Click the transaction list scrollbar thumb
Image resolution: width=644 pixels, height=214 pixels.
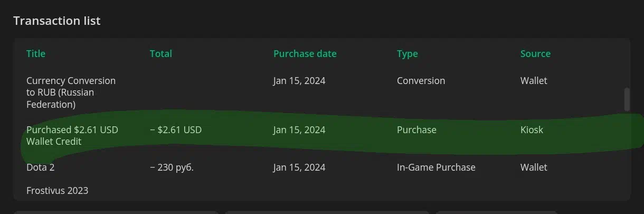click(627, 99)
